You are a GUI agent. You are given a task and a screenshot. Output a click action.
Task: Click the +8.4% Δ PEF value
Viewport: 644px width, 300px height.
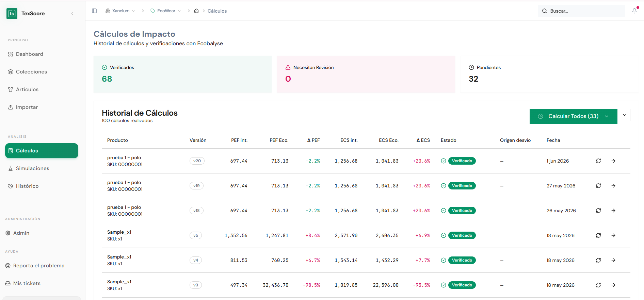pos(313,235)
